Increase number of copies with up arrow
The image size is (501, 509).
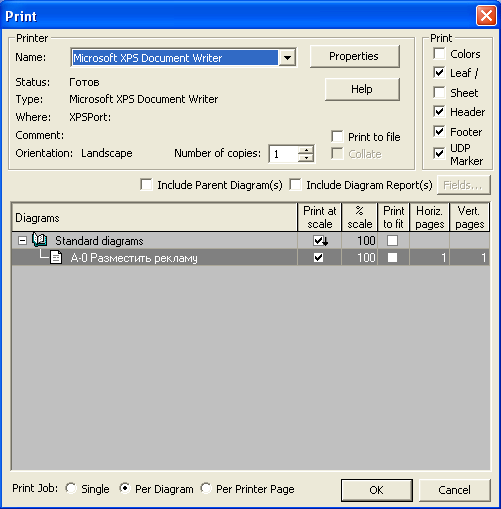[306, 150]
